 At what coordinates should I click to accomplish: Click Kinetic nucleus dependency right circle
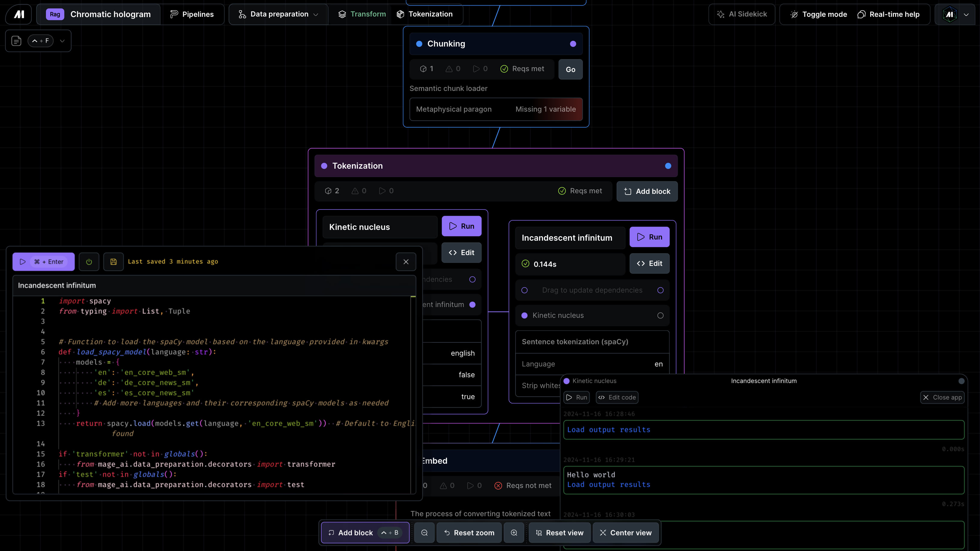(x=661, y=315)
